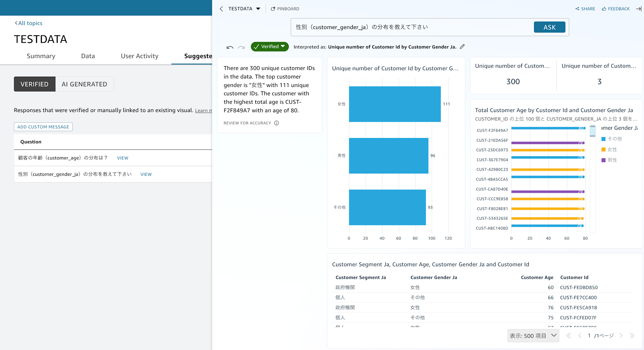Switch to AI GENERATED responses

pos(84,84)
